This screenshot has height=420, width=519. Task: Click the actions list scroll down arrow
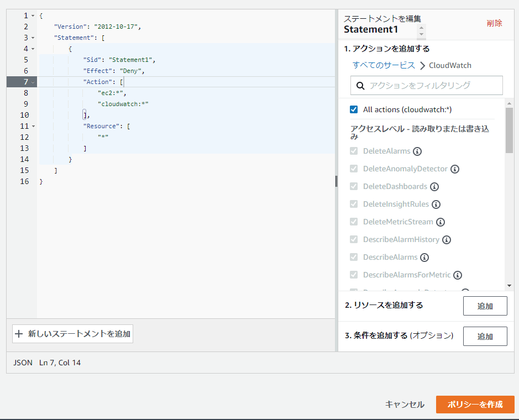pyautogui.click(x=509, y=286)
